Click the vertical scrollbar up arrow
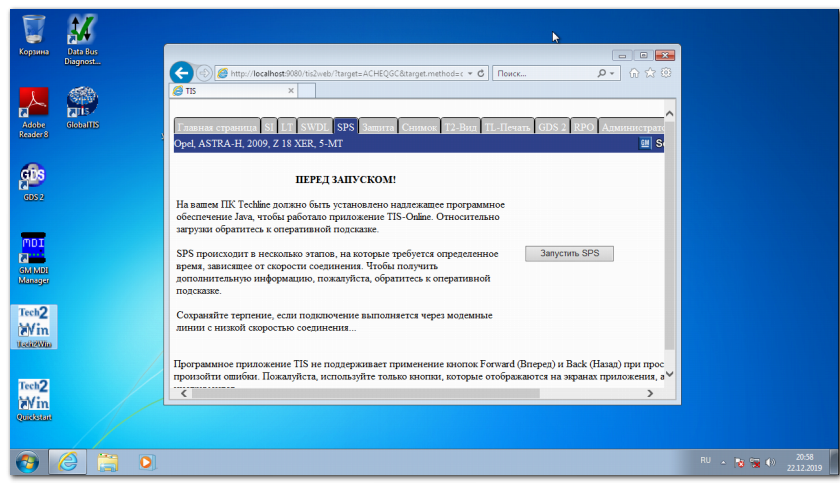The image size is (840, 487). (x=670, y=114)
